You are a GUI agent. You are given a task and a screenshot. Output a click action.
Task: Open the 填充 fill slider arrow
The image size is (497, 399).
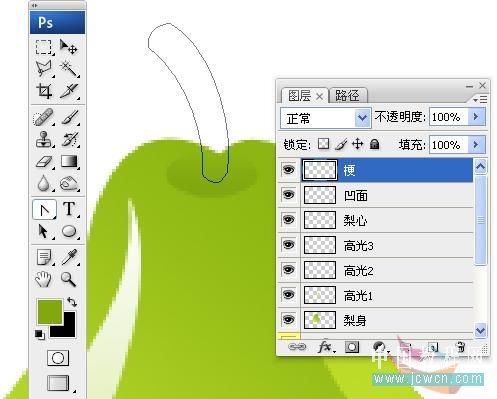tap(476, 144)
